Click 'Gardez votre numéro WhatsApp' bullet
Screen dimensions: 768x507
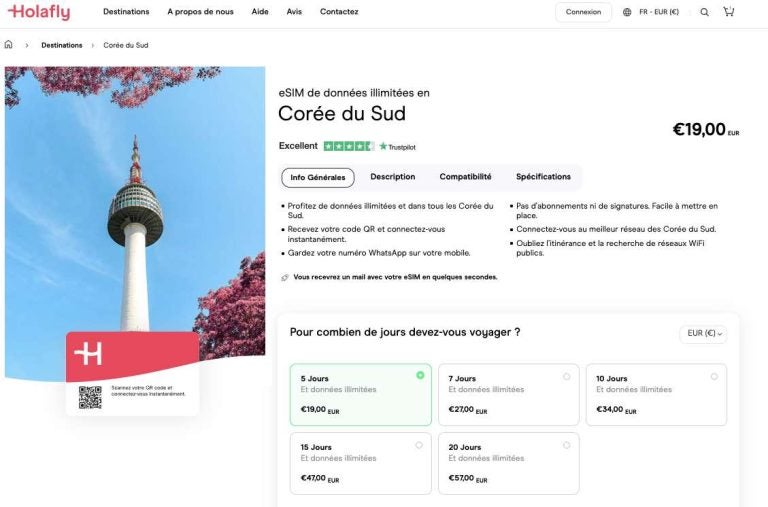tap(379, 253)
